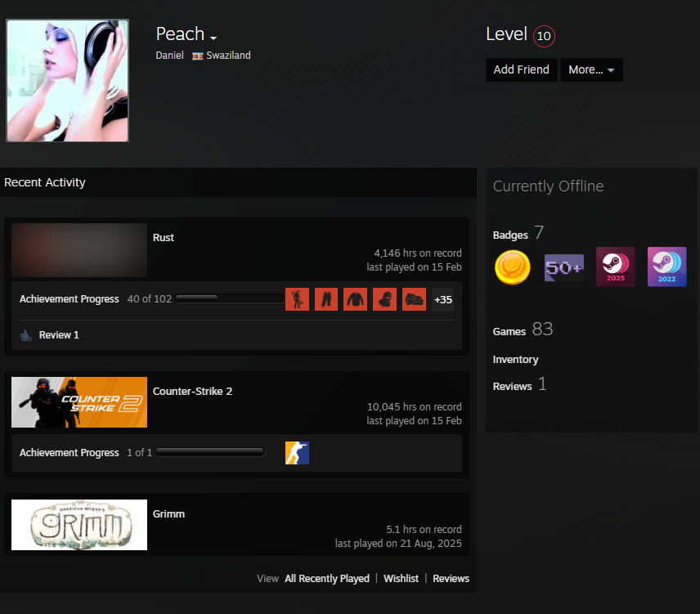Open the Level 10 badge circle
This screenshot has height=614, width=700.
coord(544,36)
